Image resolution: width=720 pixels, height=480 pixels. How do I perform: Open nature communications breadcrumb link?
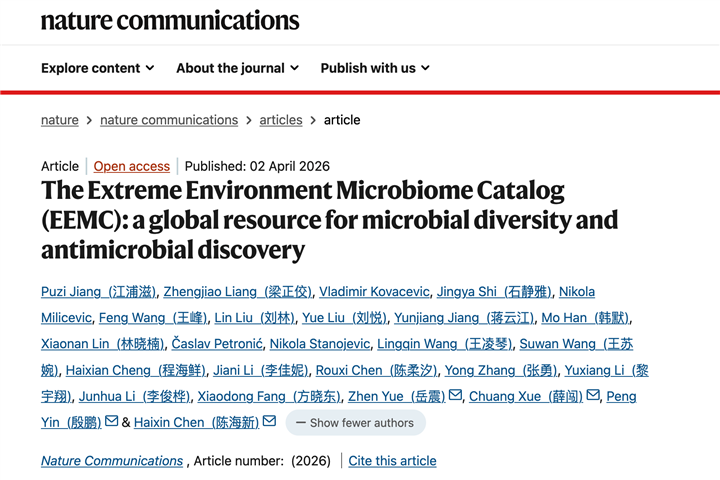(x=169, y=120)
